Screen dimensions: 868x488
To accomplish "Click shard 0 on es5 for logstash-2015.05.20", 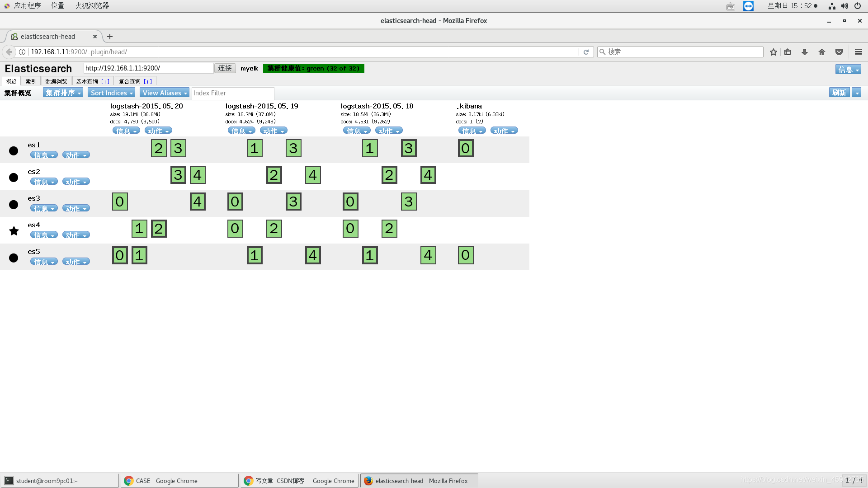I will coord(119,255).
